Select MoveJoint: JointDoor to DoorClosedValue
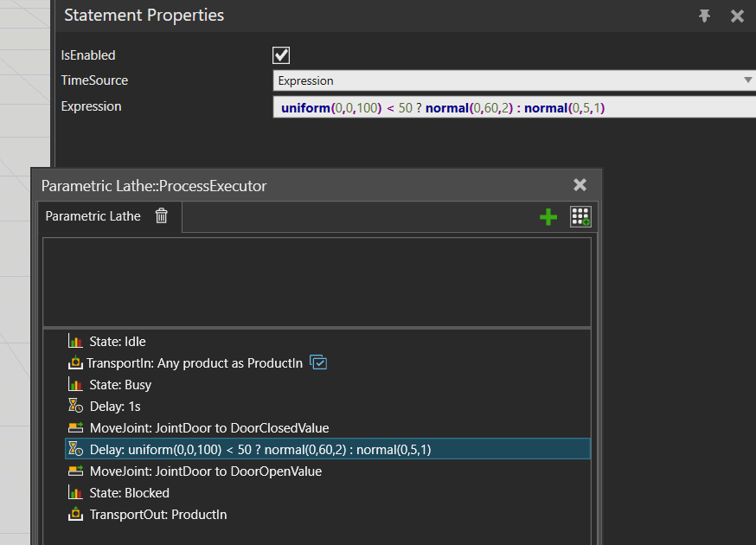Image resolution: width=756 pixels, height=545 pixels. click(208, 428)
